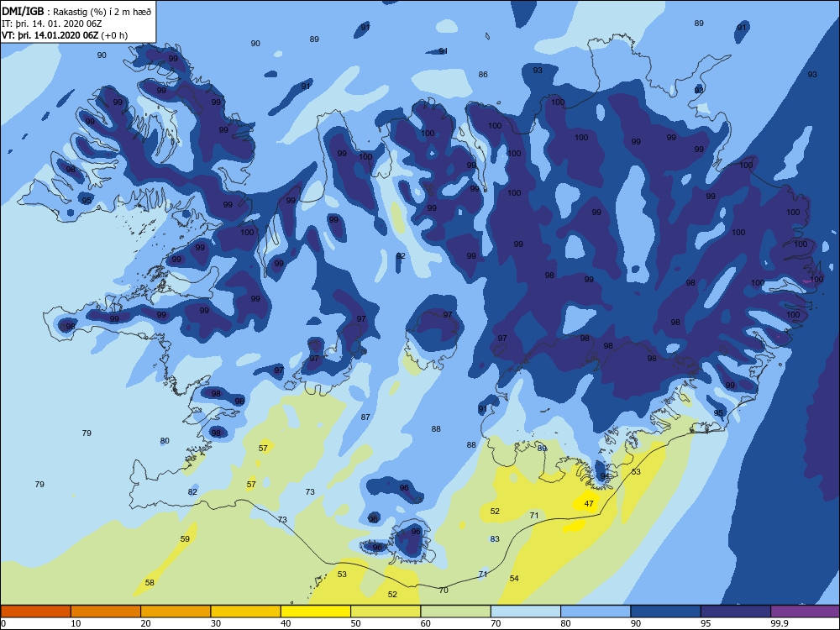Click the dark orange 0–10 legend swatch
840x630 pixels.
(36, 612)
